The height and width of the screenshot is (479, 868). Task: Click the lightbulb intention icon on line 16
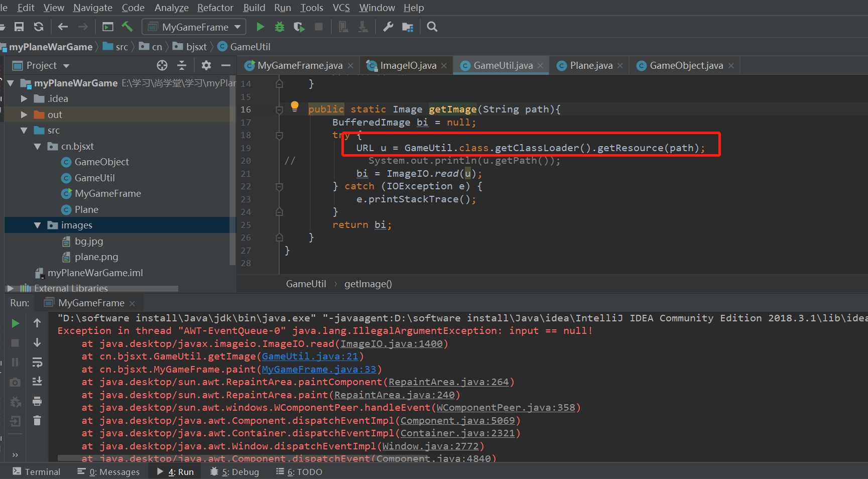pos(295,106)
